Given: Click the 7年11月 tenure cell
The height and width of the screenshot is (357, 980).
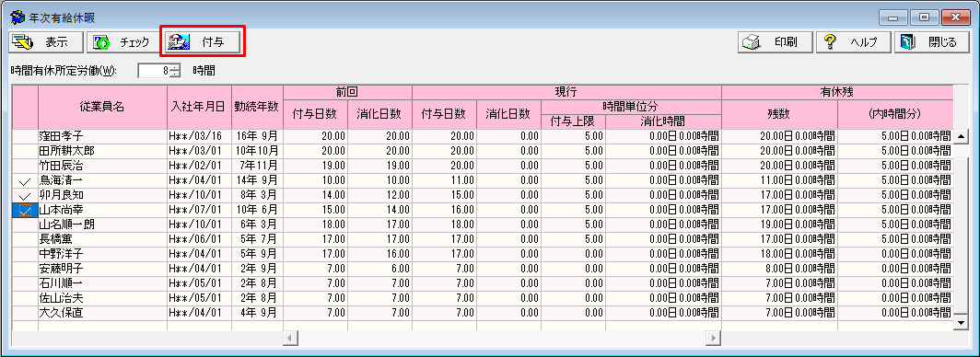Looking at the screenshot, I should pos(257,166).
